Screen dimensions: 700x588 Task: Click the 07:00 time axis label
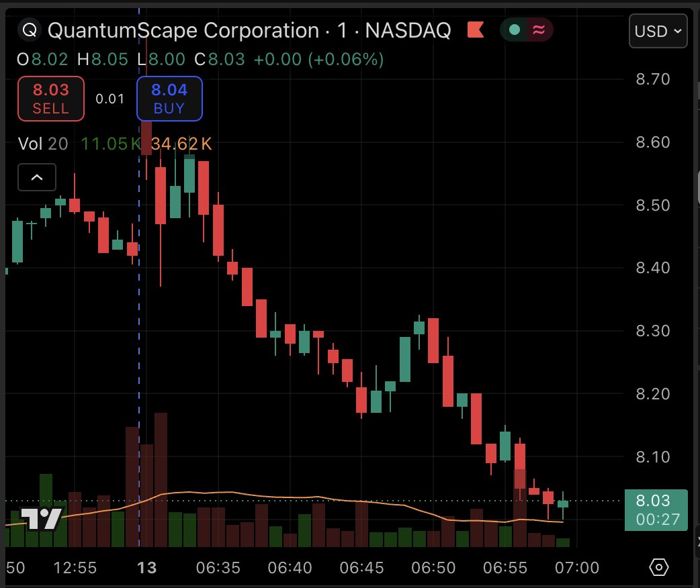click(577, 568)
